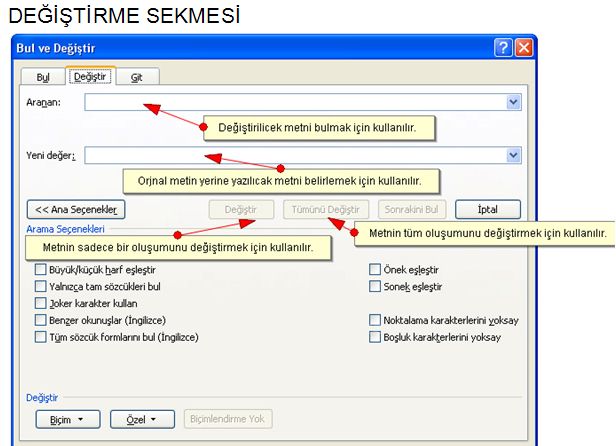Screen dimensions: 616x446
Task: Check Yalnızca tam sözcükleri bul
Action: pyautogui.click(x=40, y=286)
